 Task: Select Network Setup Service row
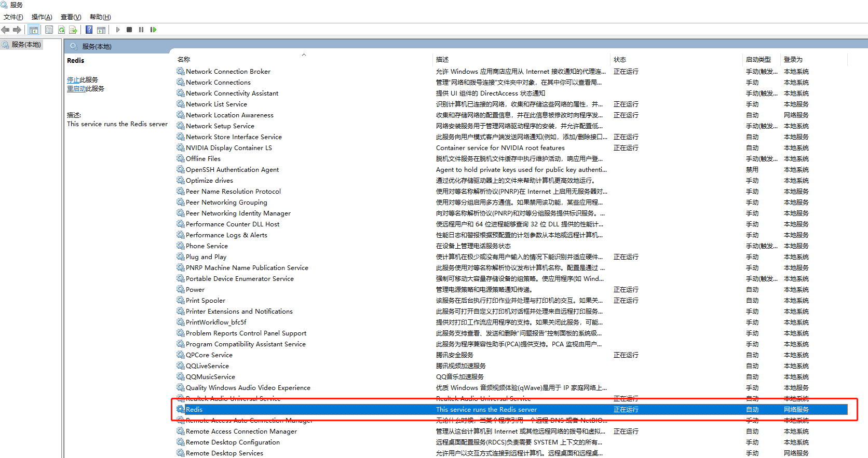pyautogui.click(x=511, y=126)
